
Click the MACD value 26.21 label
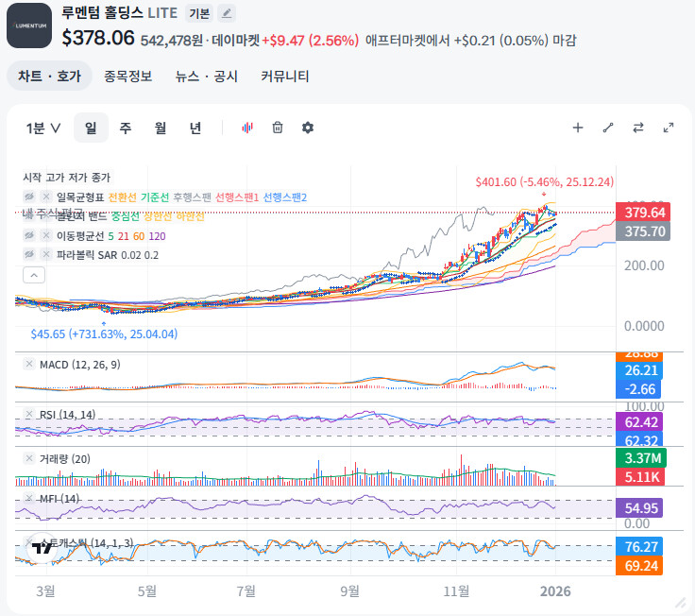tap(639, 370)
